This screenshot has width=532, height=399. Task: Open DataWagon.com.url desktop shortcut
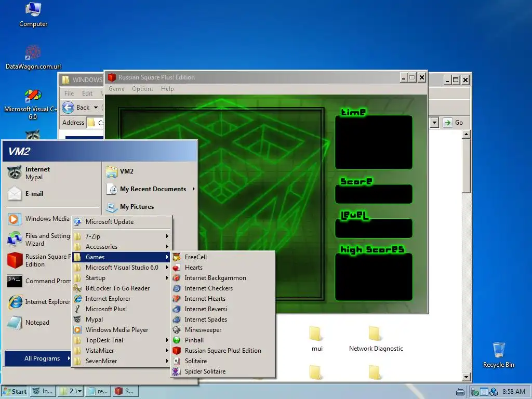pyautogui.click(x=33, y=57)
